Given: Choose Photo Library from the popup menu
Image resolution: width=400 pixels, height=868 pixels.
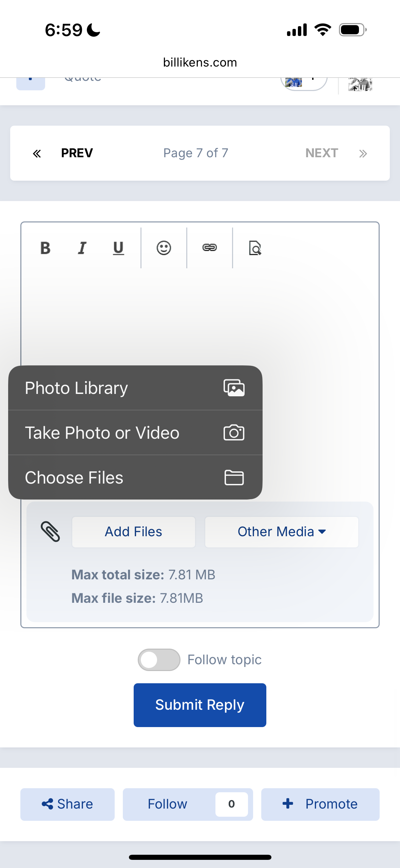Looking at the screenshot, I should (x=135, y=388).
